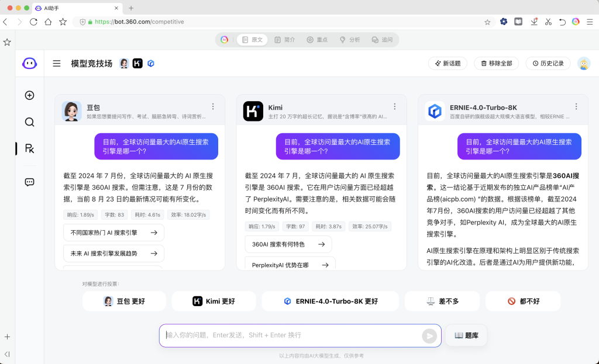This screenshot has width=599, height=364.
Task: Click the browser forward arrow
Action: pos(19,22)
